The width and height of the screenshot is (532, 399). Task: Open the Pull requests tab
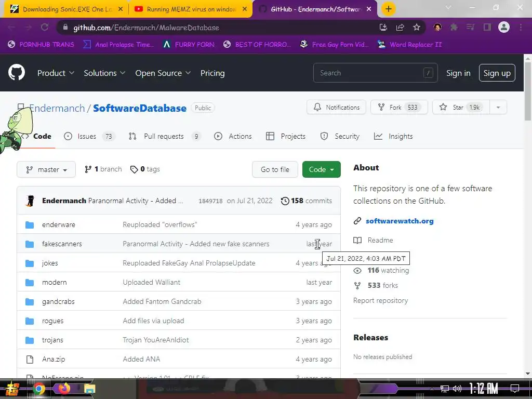point(165,137)
